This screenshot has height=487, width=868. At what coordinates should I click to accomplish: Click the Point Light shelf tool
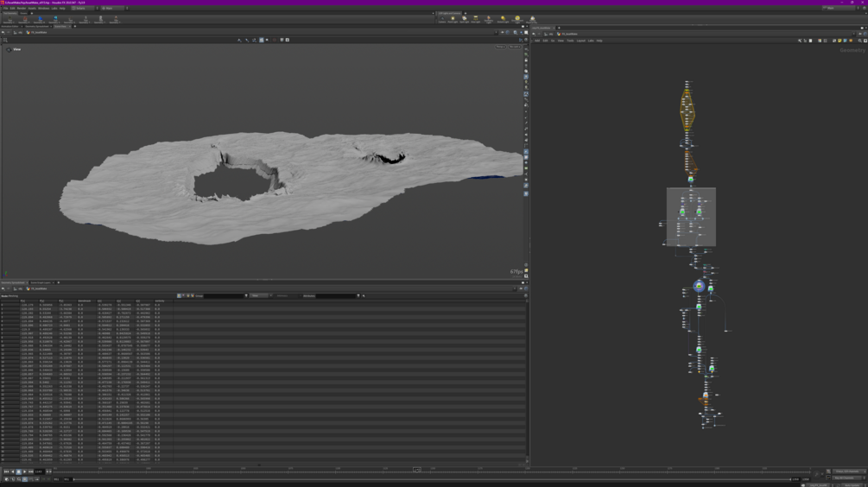pyautogui.click(x=453, y=20)
